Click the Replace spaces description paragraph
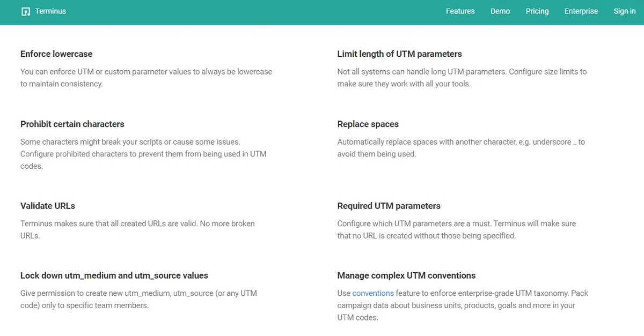 tap(460, 148)
